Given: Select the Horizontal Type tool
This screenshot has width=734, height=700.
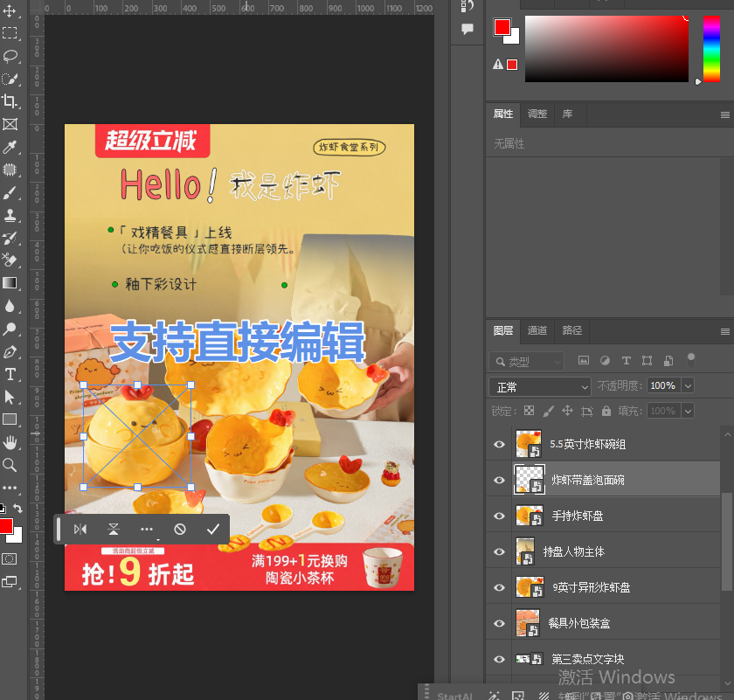Looking at the screenshot, I should [x=10, y=375].
